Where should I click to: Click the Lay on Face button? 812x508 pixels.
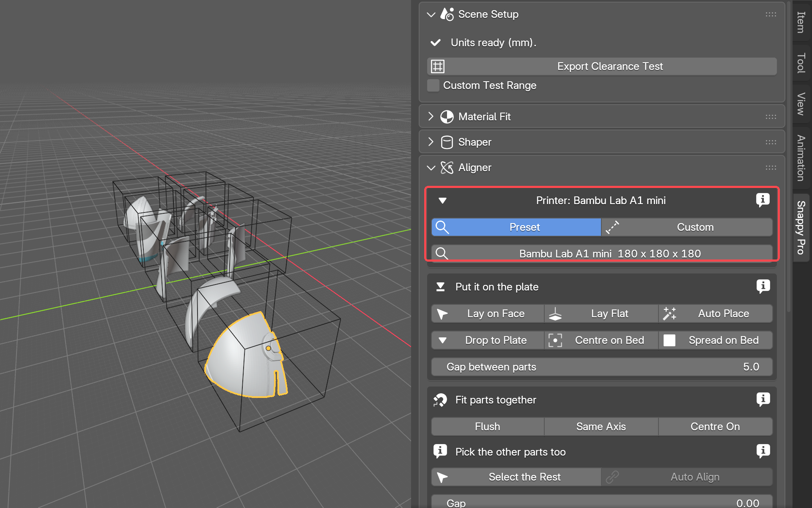coord(488,314)
